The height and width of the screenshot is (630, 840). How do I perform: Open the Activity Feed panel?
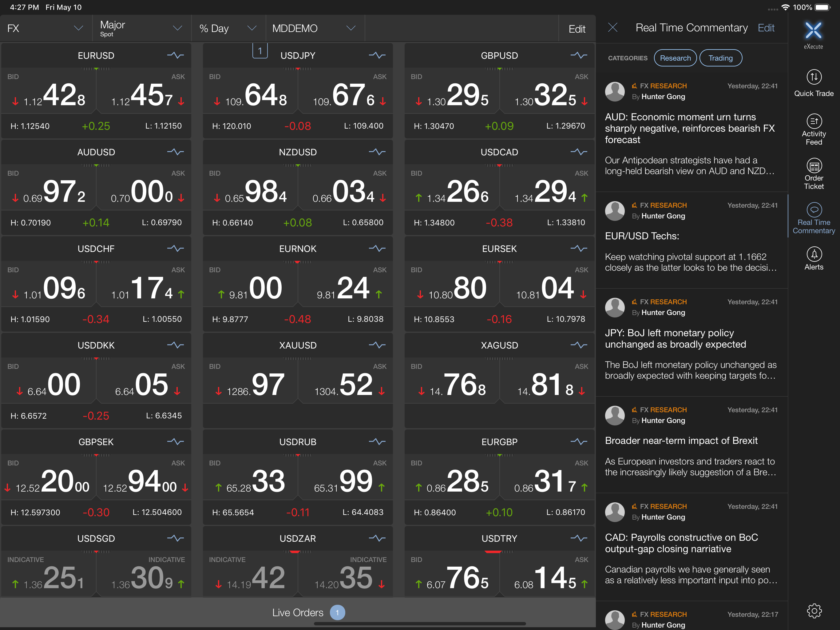(x=814, y=130)
